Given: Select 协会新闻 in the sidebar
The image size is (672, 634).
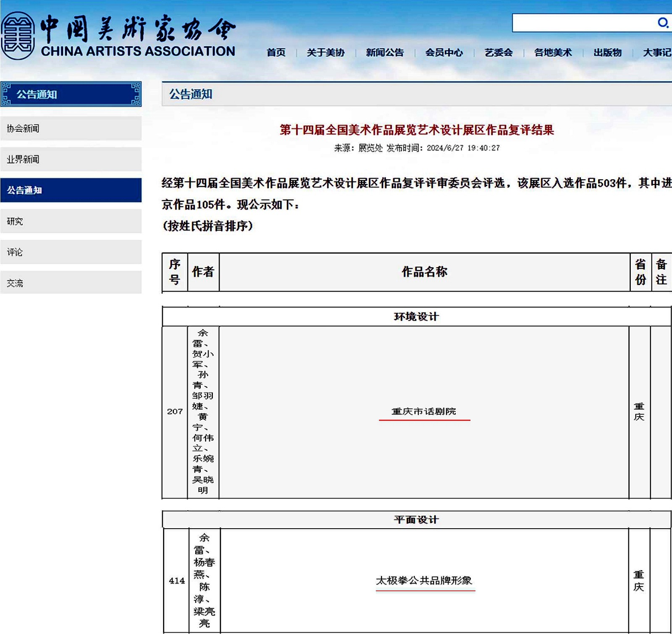Looking at the screenshot, I should [x=71, y=128].
